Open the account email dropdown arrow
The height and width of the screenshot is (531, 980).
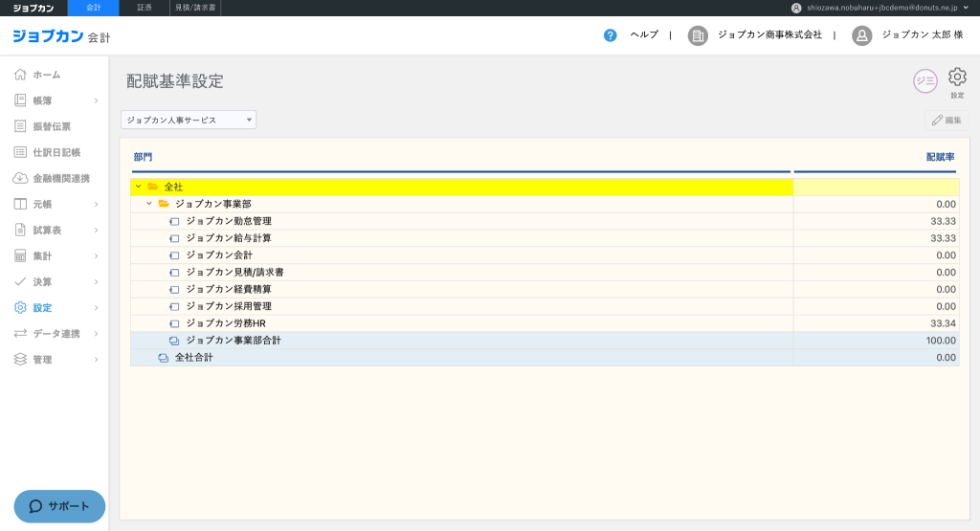point(967,8)
